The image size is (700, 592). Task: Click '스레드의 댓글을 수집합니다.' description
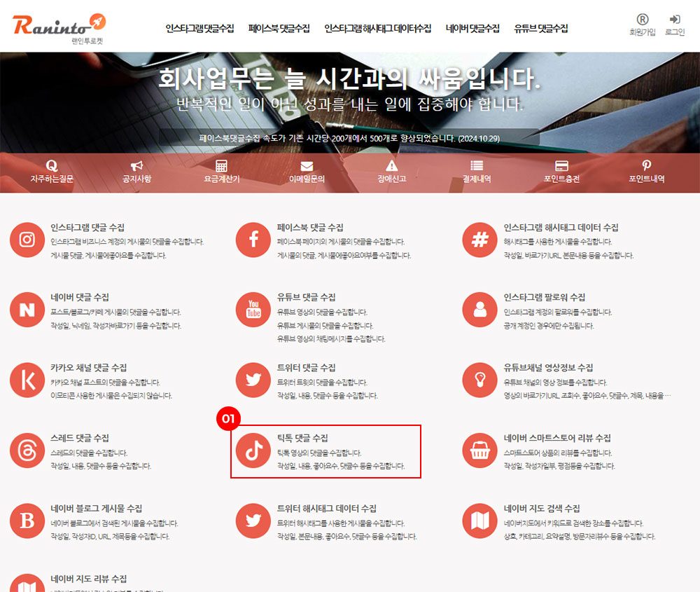pyautogui.click(x=89, y=453)
